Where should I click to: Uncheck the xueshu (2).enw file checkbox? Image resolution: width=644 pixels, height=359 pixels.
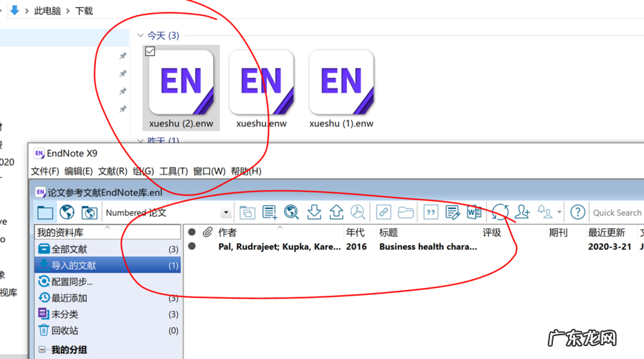click(151, 52)
